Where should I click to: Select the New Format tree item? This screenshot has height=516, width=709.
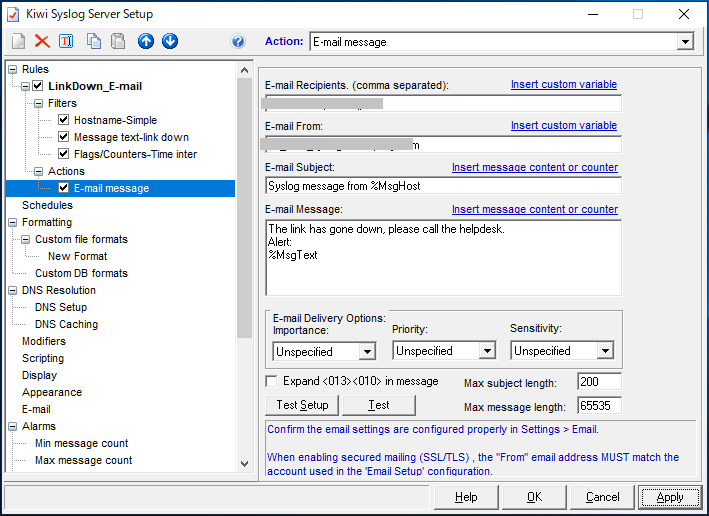coord(78,256)
